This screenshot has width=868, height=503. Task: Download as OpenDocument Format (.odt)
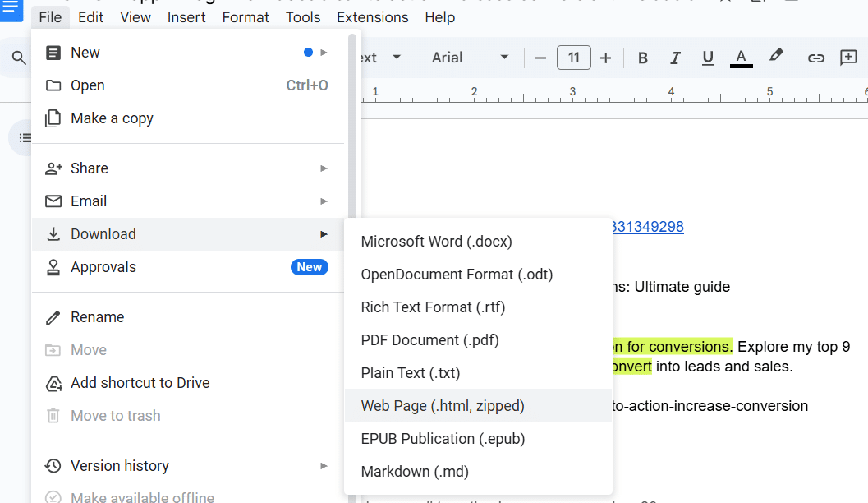coord(478,275)
